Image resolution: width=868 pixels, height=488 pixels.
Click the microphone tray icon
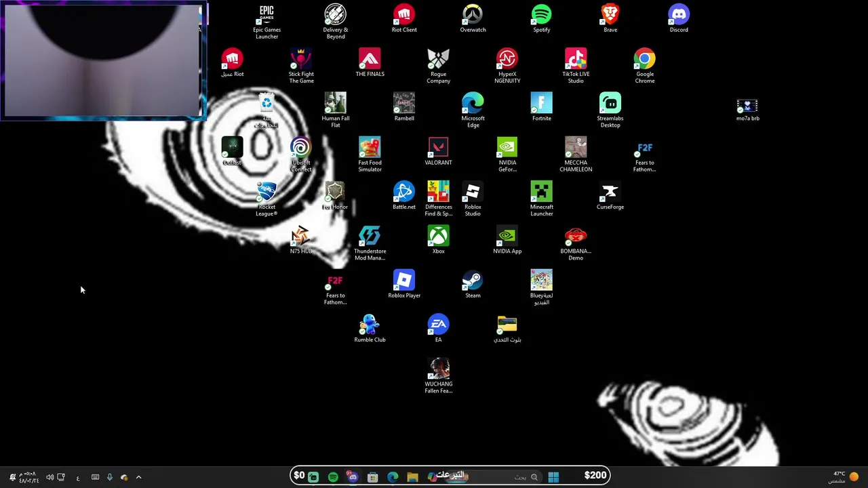click(x=109, y=477)
